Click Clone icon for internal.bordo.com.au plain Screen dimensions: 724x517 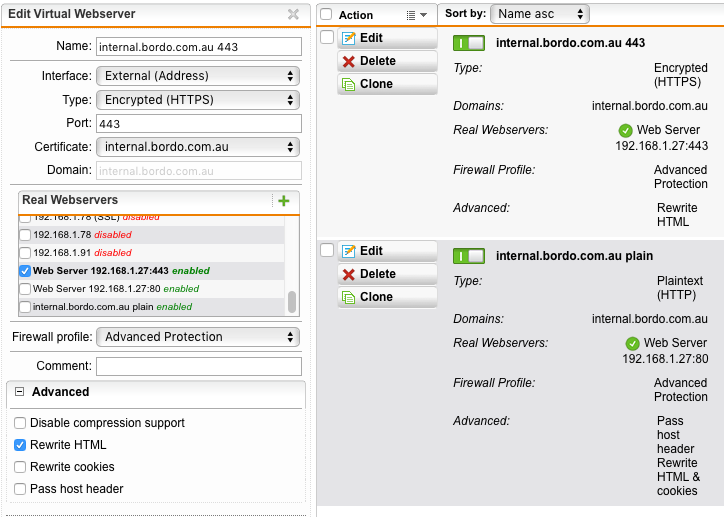[x=348, y=297]
